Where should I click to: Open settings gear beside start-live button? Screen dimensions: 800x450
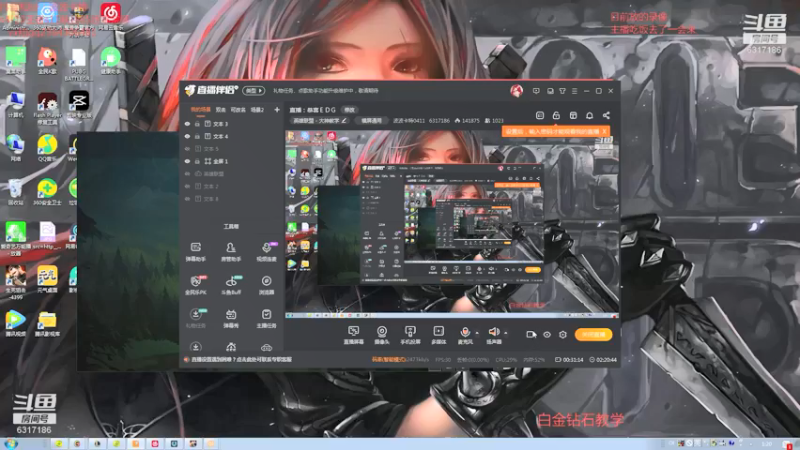click(x=563, y=335)
